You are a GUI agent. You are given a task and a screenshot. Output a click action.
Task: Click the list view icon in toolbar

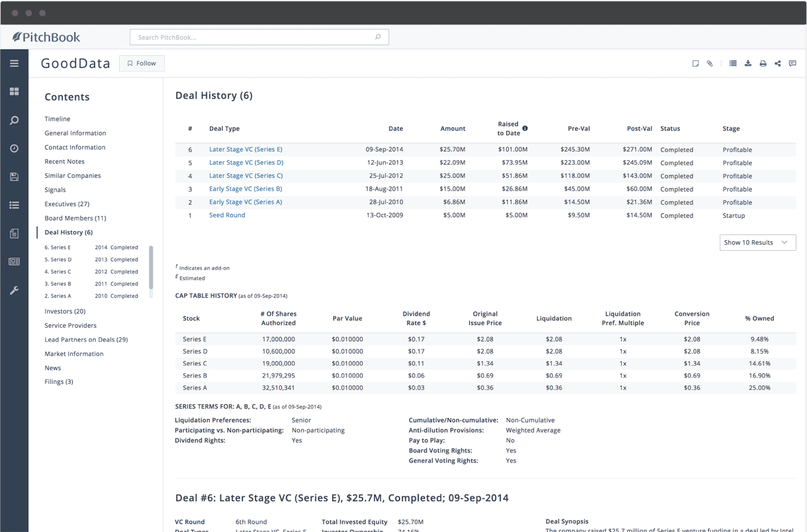[x=733, y=63]
